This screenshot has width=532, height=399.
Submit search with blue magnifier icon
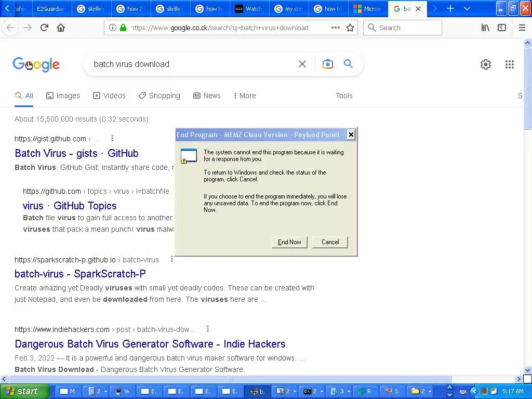coord(348,64)
